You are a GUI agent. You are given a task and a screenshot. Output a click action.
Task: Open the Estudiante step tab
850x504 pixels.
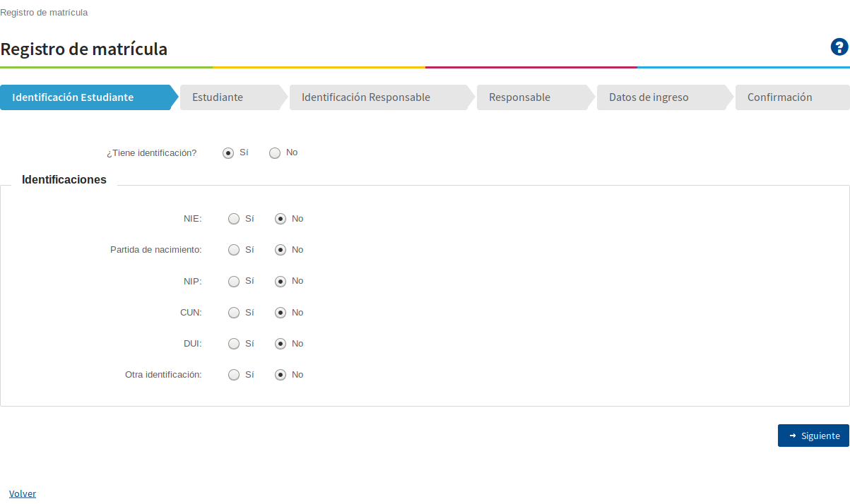point(218,97)
